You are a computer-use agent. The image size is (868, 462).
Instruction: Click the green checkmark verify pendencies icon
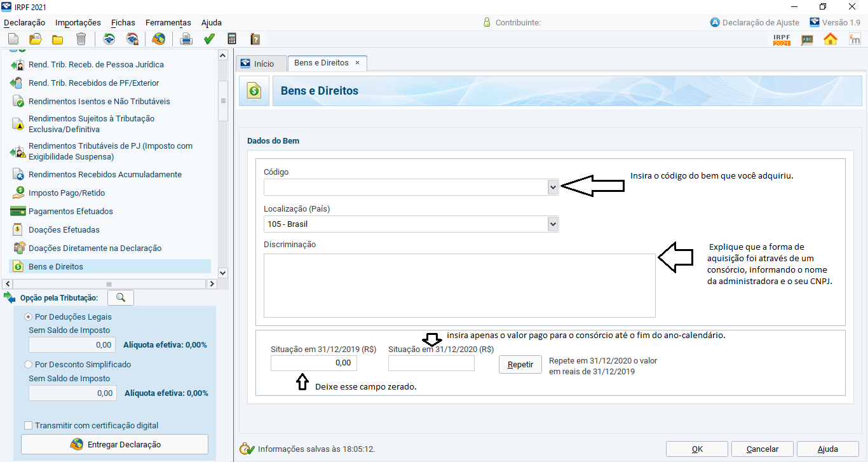tap(209, 39)
